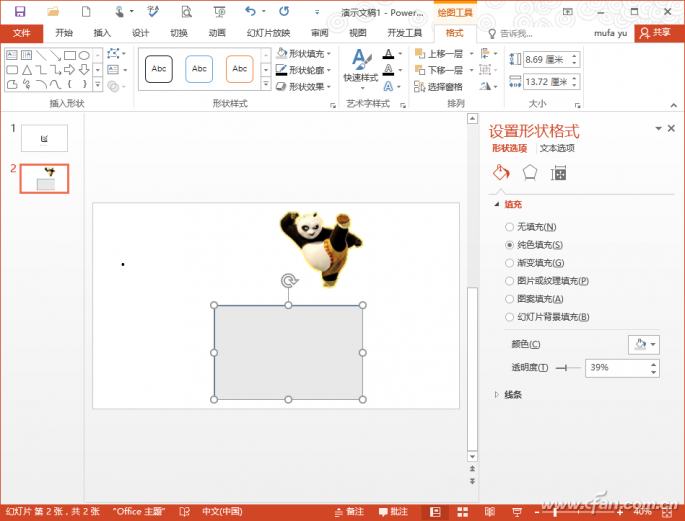This screenshot has height=521, width=685.
Task: Click the transparency 39% input field
Action: 617,368
